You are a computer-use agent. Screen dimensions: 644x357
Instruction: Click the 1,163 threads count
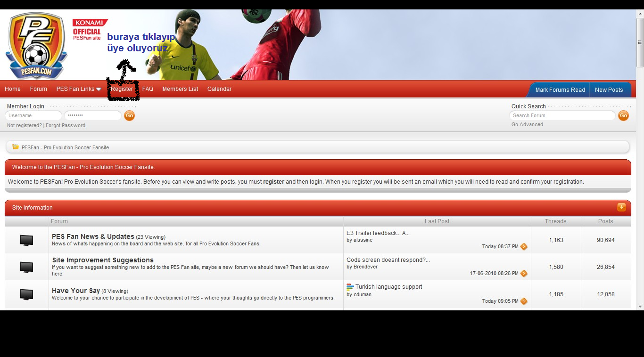coord(556,240)
